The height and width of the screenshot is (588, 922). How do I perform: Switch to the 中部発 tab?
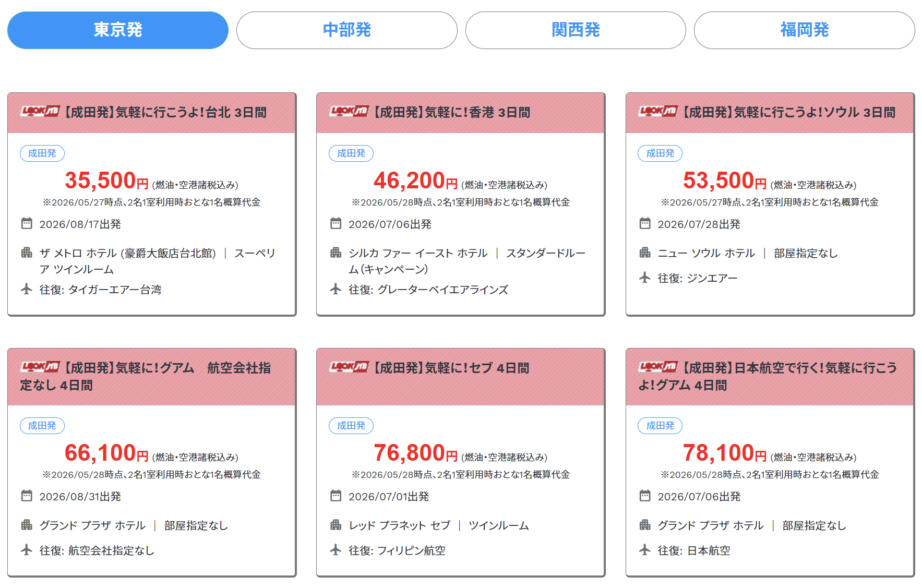click(x=347, y=30)
